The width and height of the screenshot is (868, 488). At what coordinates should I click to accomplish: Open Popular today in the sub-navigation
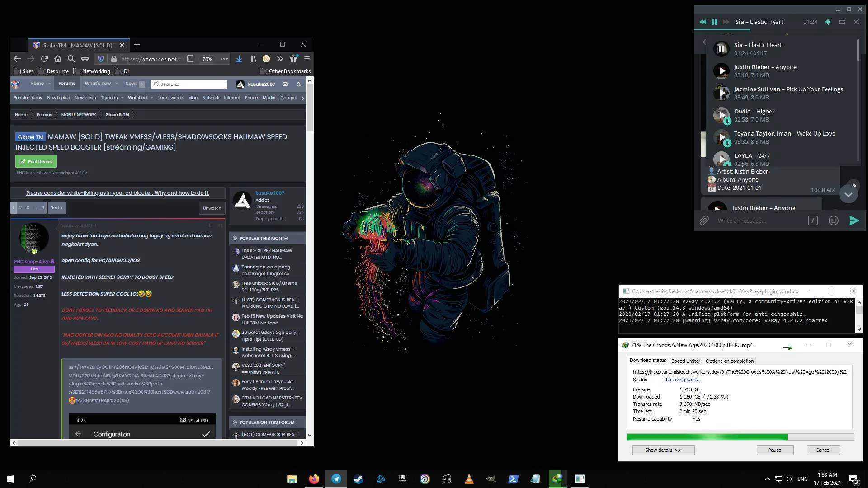point(28,98)
